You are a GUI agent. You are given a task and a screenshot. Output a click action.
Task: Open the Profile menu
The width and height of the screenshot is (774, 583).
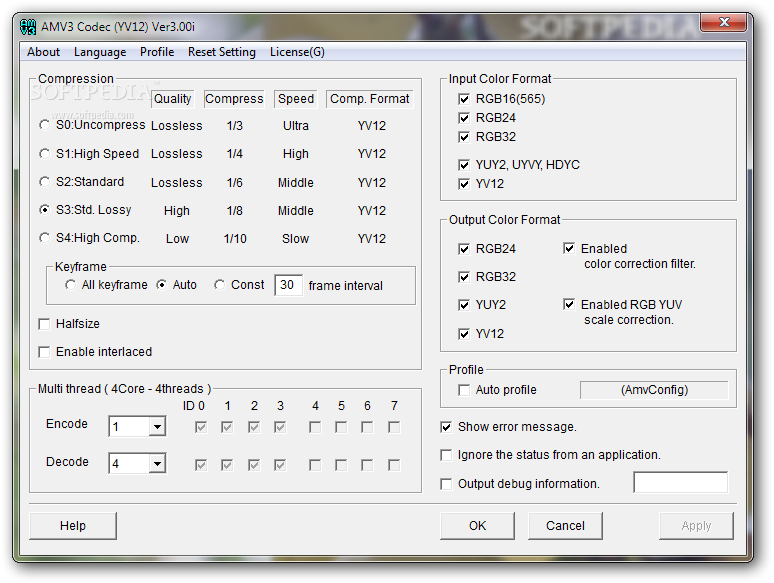[157, 52]
